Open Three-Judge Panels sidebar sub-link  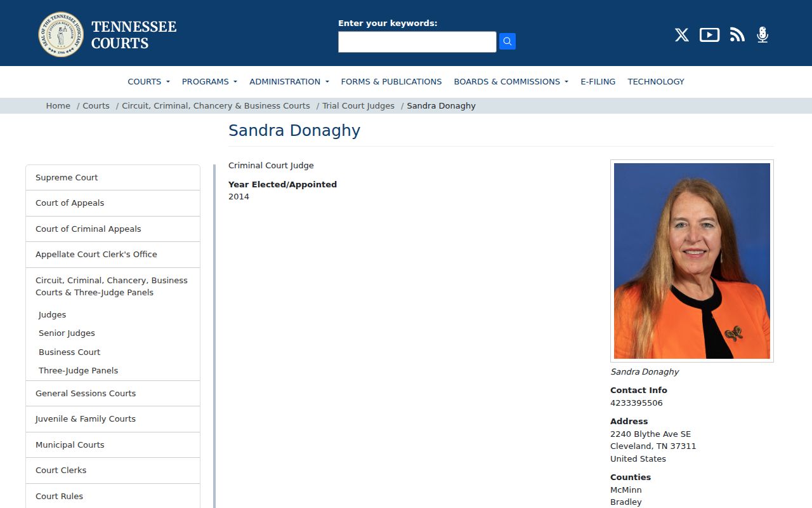pos(78,371)
